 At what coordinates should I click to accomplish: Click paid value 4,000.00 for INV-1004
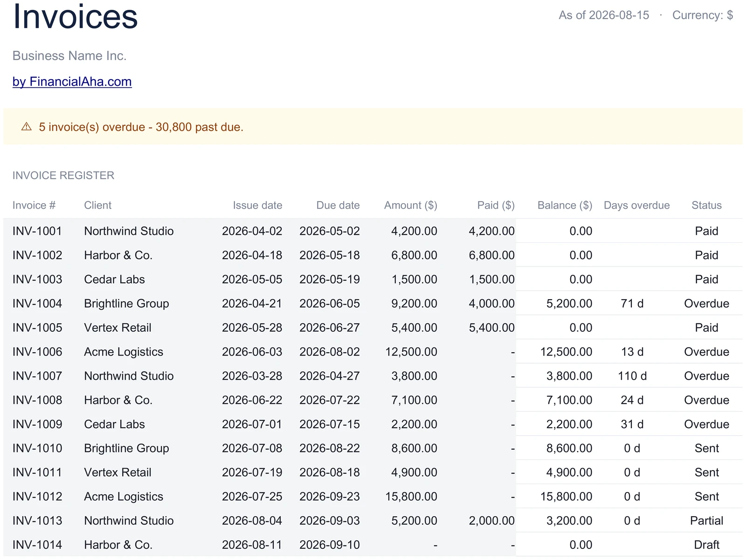pos(492,304)
